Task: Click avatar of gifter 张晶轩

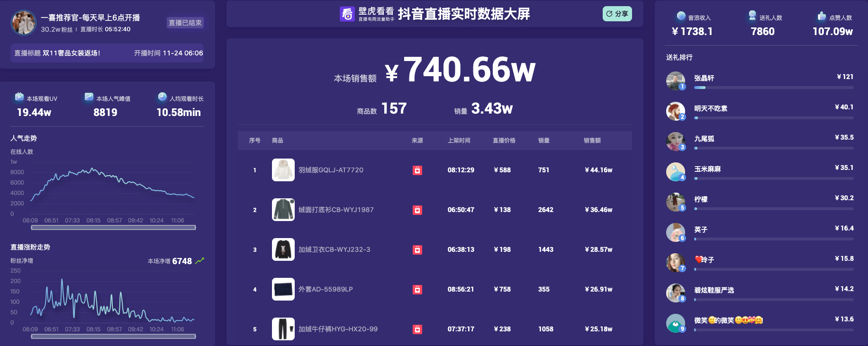Action: 676,81
